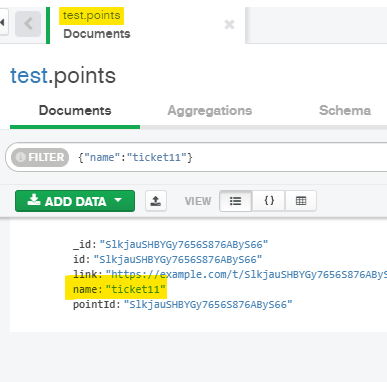Click the pointId field value
This screenshot has height=382, width=387.
pyautogui.click(x=208, y=304)
